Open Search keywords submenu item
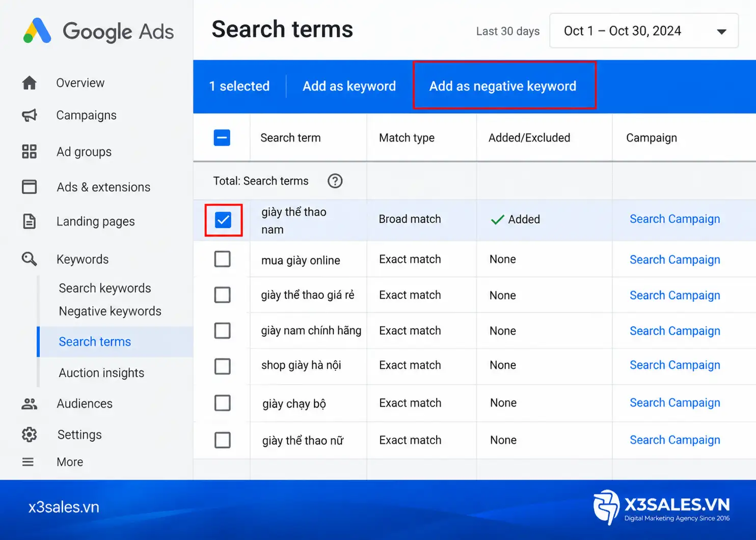 point(105,288)
